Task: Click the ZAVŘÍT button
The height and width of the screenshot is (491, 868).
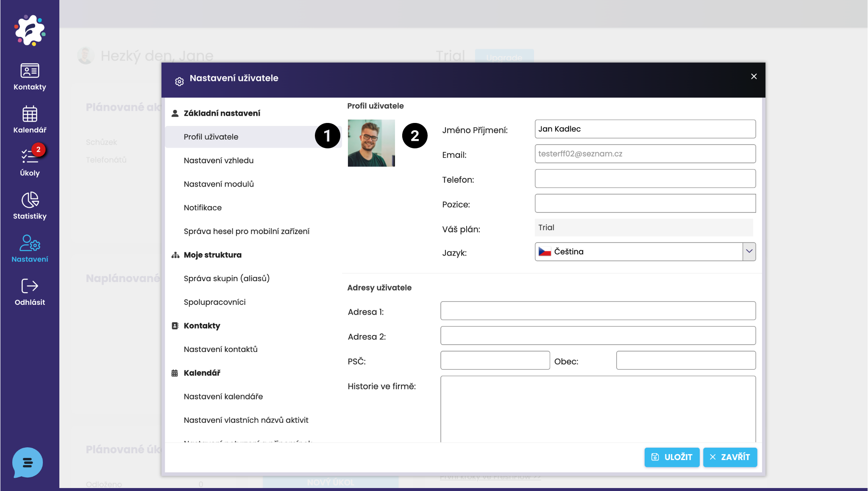Action: tap(730, 457)
